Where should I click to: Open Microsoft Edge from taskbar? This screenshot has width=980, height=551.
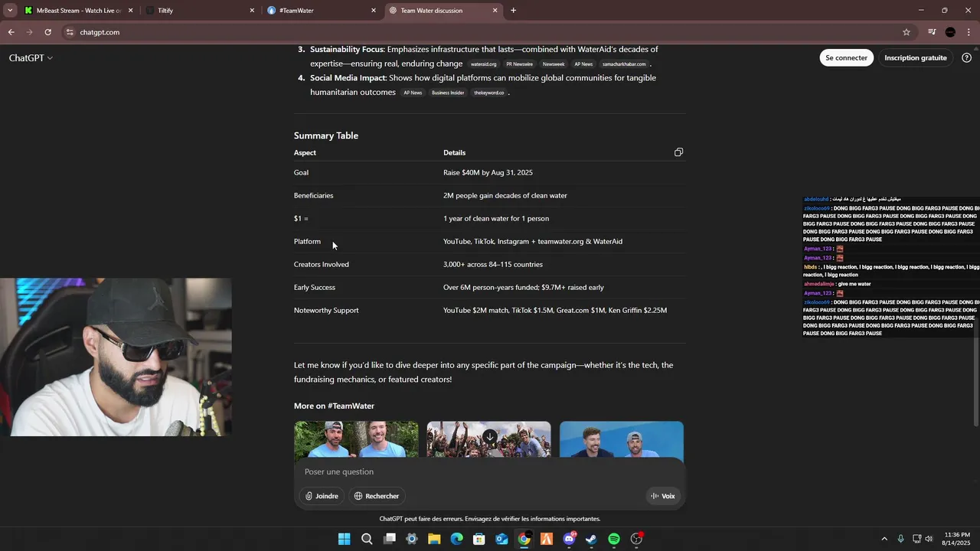(456, 539)
